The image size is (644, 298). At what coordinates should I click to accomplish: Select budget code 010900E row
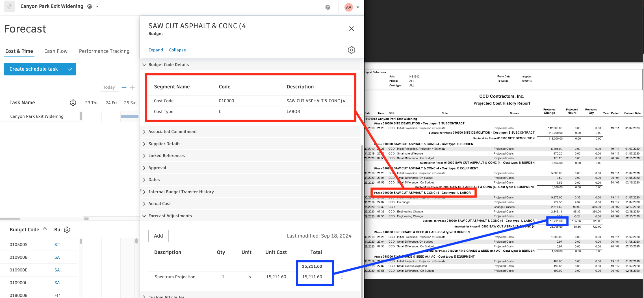pos(38,270)
